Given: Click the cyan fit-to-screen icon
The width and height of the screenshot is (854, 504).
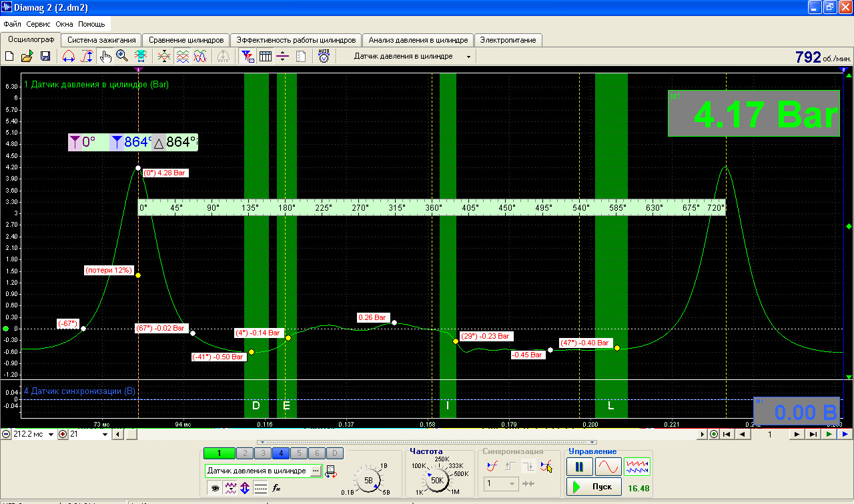Looking at the screenshot, I should (x=141, y=57).
